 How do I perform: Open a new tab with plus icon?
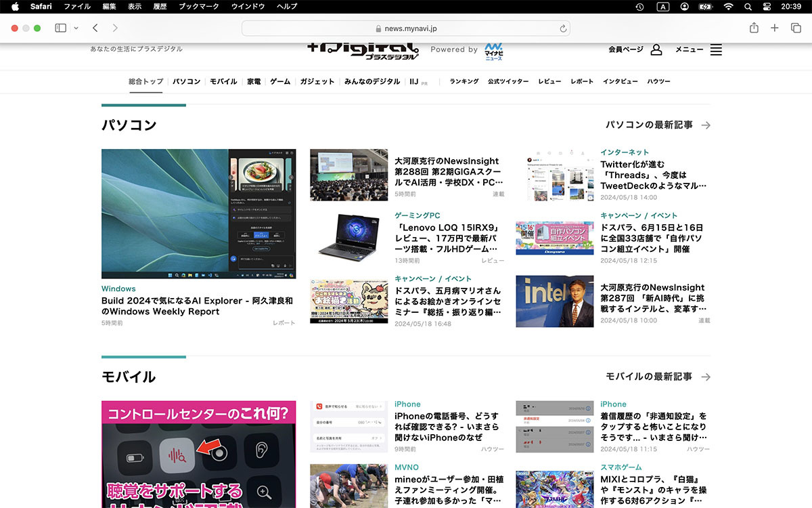(775, 28)
